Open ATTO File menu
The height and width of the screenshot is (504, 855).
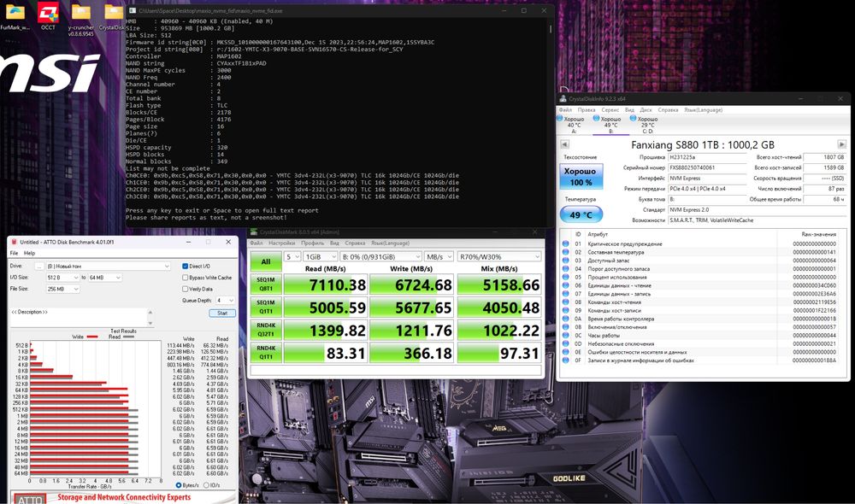click(15, 254)
